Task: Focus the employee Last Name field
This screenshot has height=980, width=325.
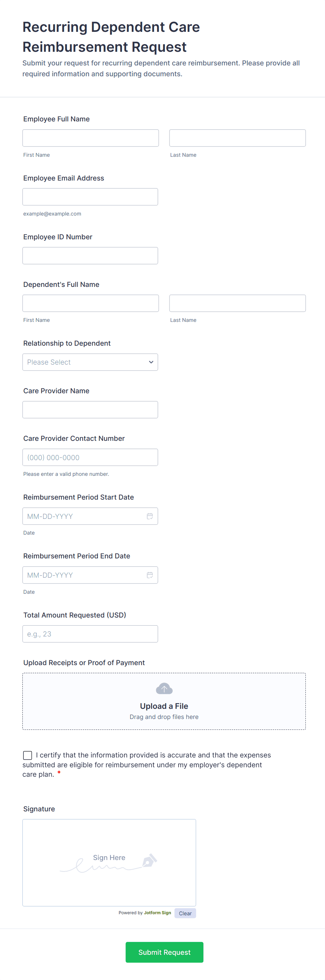Action: pos(237,138)
